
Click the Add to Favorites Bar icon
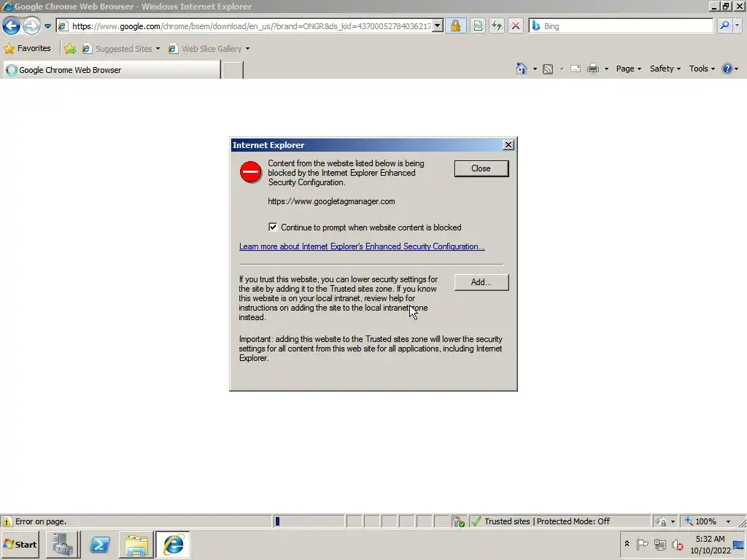click(x=70, y=49)
